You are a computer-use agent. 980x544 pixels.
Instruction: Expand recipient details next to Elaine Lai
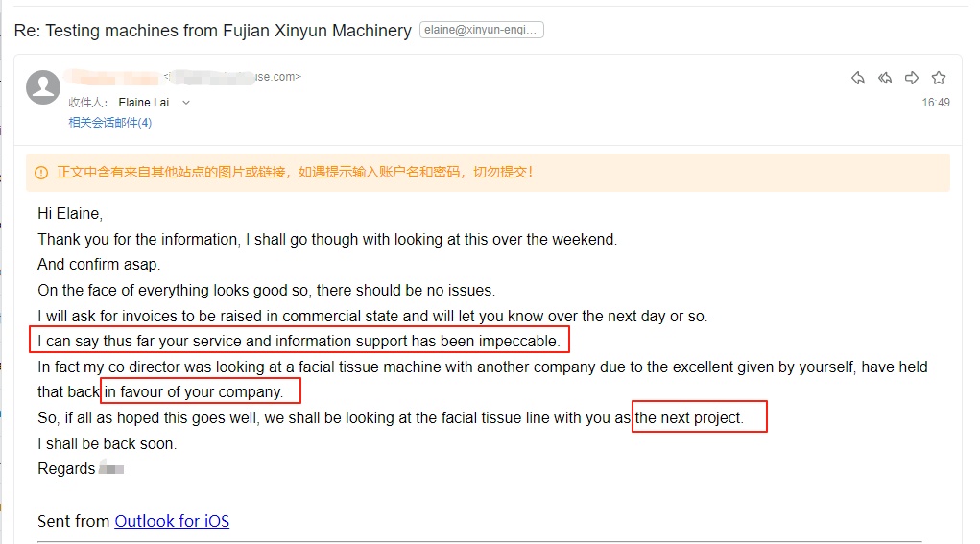tap(186, 103)
